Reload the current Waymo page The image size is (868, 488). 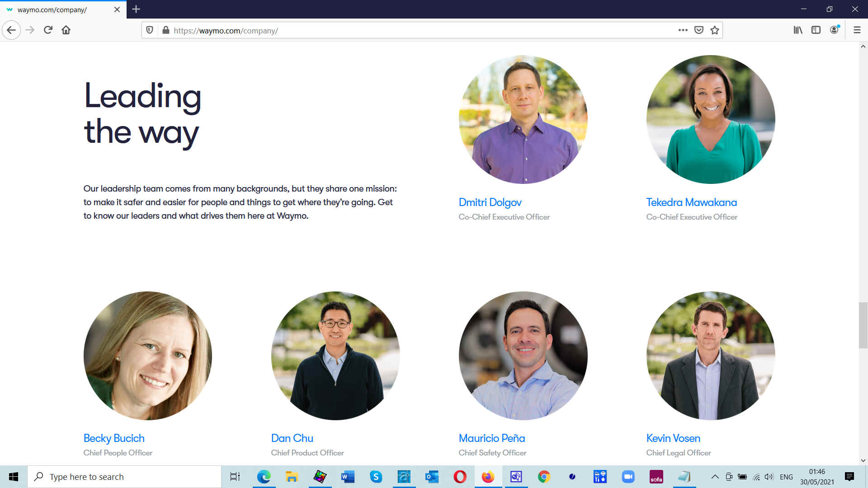(x=48, y=30)
